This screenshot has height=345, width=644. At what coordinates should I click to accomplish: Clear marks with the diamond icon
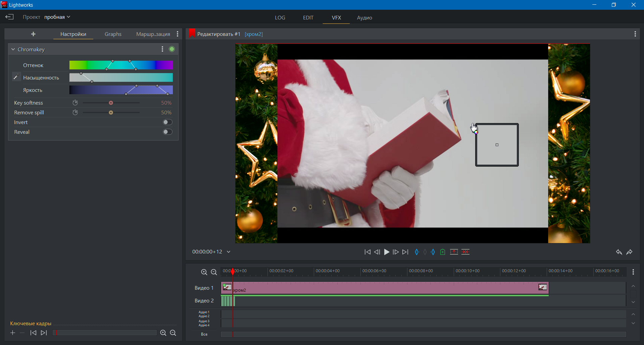[425, 252]
